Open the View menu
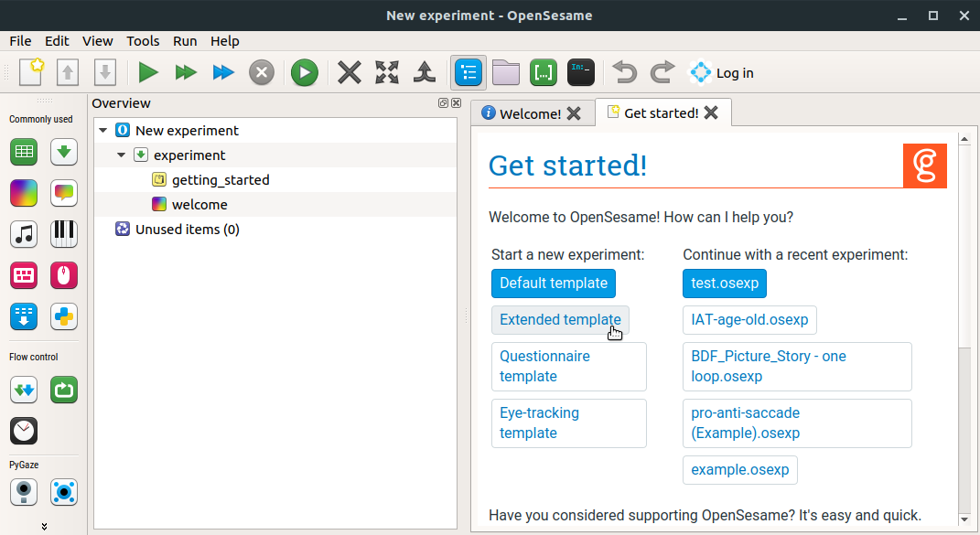This screenshot has width=980, height=535. pyautogui.click(x=98, y=41)
